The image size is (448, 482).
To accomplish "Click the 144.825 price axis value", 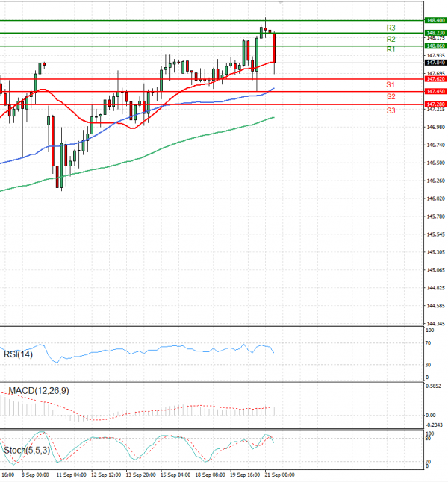I will click(436, 288).
